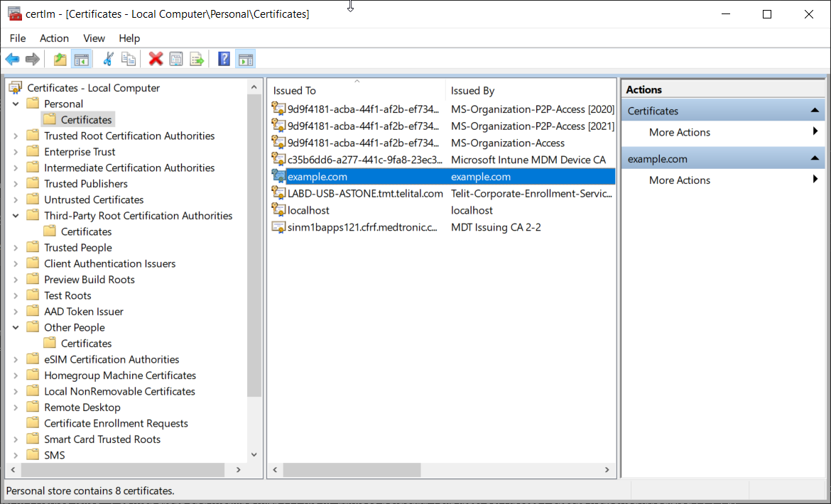This screenshot has width=831, height=504.
Task: Toggle the Action pane visibility
Action: coord(245,59)
